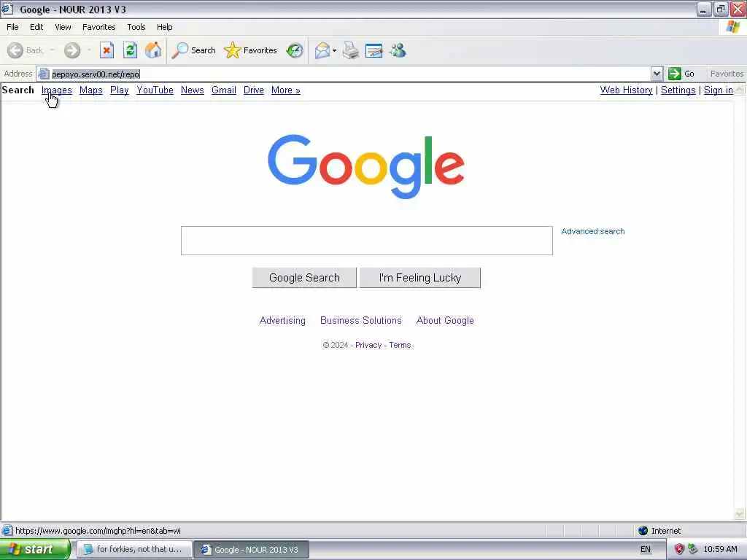Click the page scrollbar down arrow

point(740,514)
